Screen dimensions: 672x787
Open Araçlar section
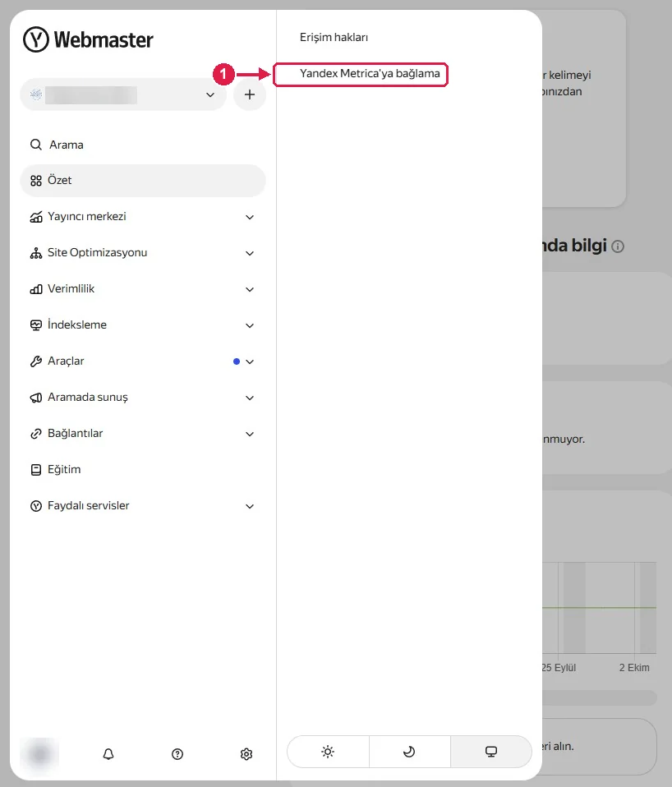click(142, 361)
